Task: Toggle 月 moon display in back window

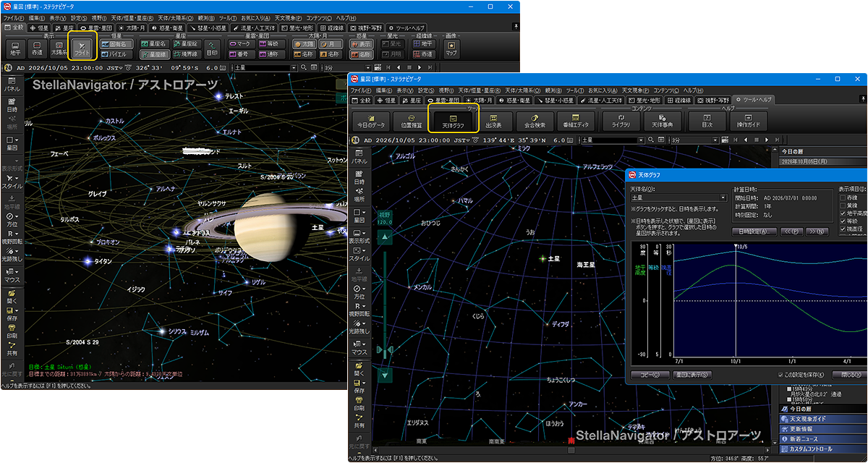Action: [329, 43]
